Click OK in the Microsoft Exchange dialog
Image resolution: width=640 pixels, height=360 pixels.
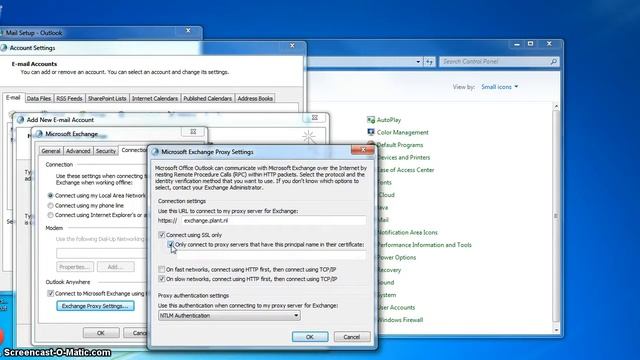101,333
